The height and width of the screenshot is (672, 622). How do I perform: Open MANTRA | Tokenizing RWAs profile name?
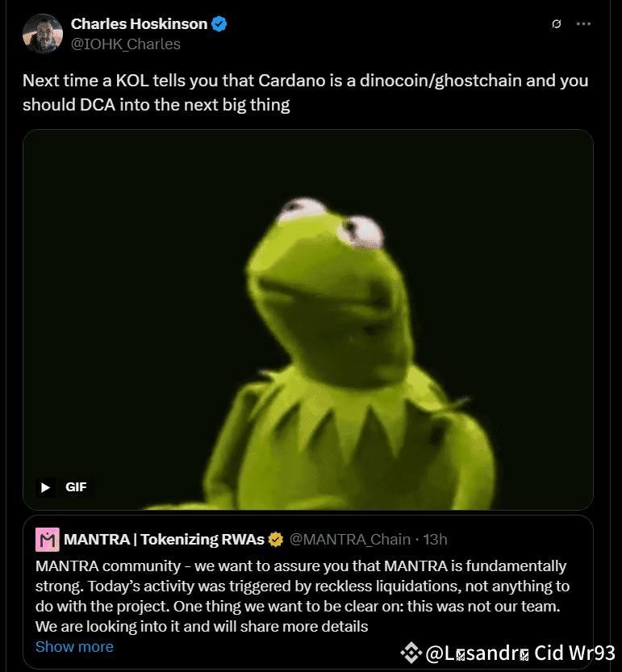coord(165,539)
